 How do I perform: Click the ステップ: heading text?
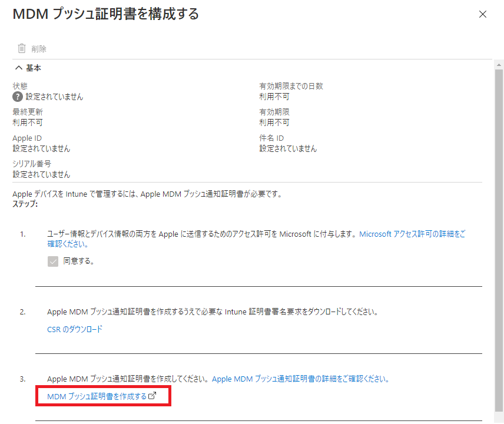tap(25, 204)
